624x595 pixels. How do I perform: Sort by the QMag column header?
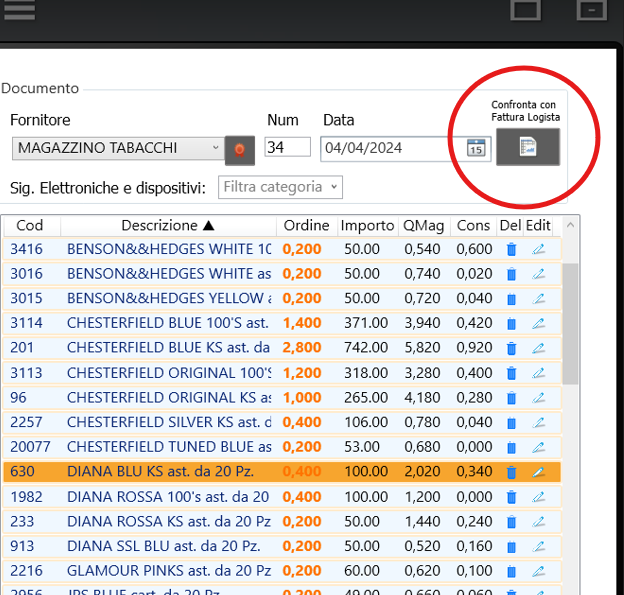click(x=423, y=226)
